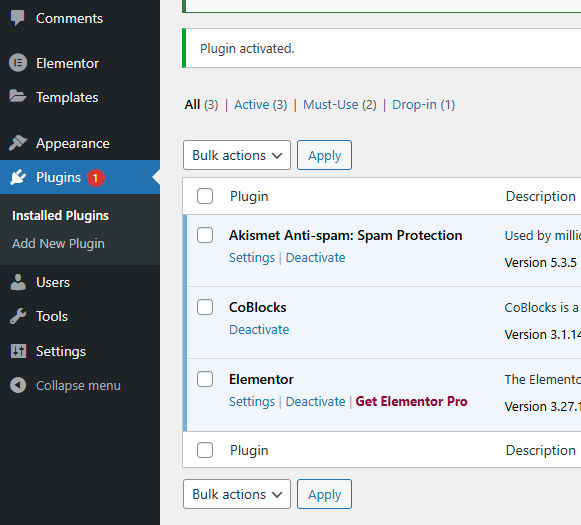
Task: Tick the select-all checkbox in table footer
Action: coord(205,450)
